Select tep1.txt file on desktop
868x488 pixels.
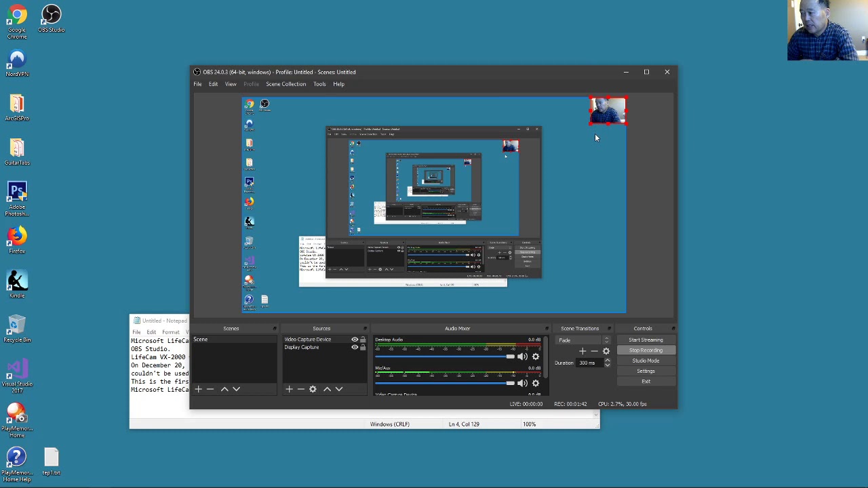click(52, 462)
